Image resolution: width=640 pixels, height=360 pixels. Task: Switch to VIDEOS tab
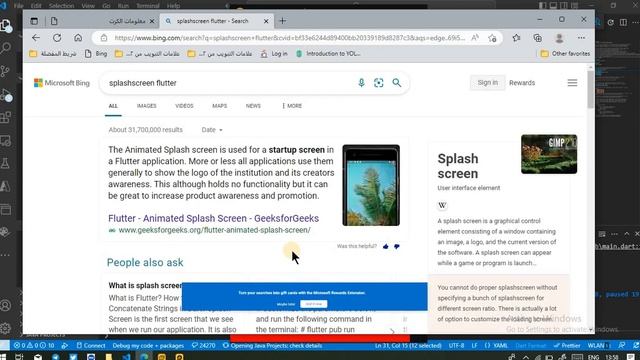coord(184,106)
